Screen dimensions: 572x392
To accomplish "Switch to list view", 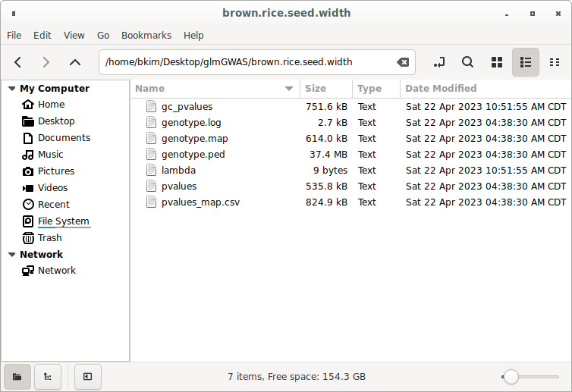I will pyautogui.click(x=526, y=62).
